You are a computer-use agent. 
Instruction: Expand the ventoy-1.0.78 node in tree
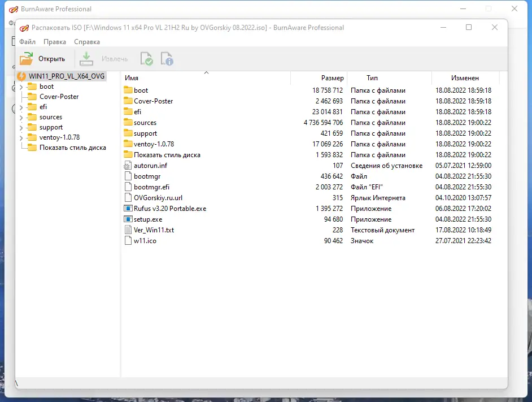[21, 138]
